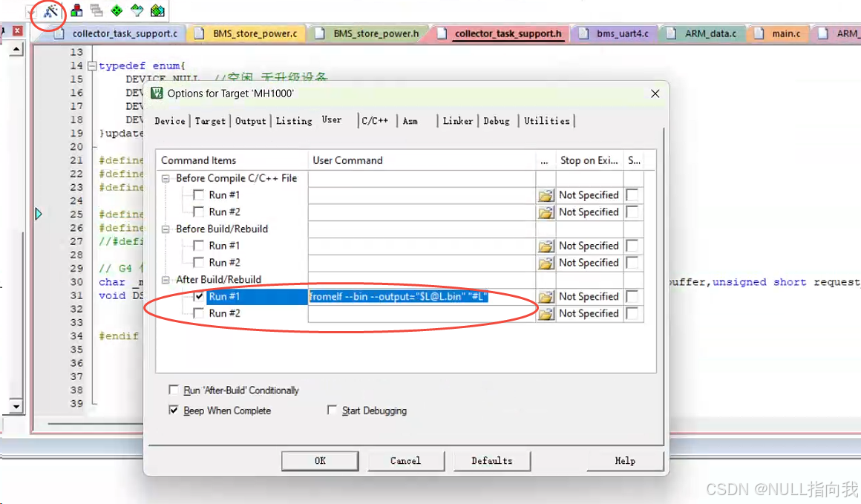Open BMS_store_power.c editor tab
This screenshot has height=504, width=861.
pos(255,33)
